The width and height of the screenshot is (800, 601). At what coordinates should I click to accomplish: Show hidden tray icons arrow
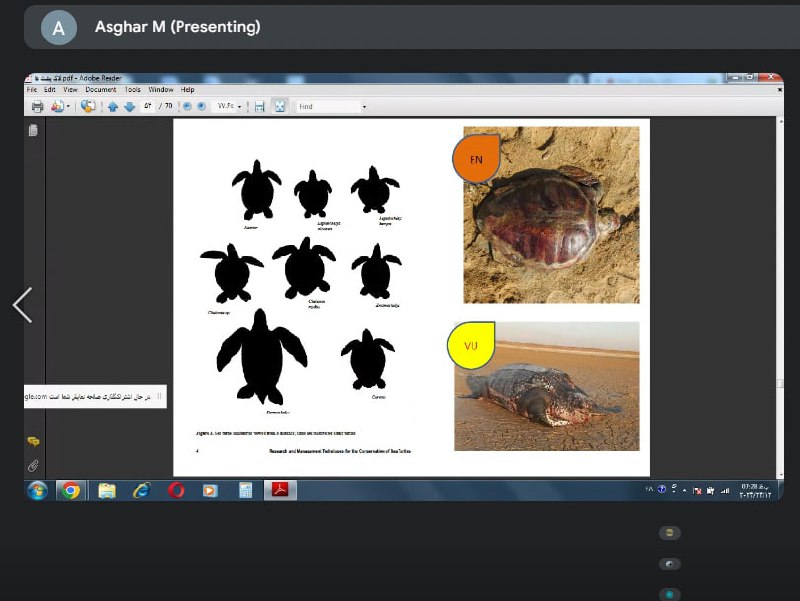[x=684, y=490]
